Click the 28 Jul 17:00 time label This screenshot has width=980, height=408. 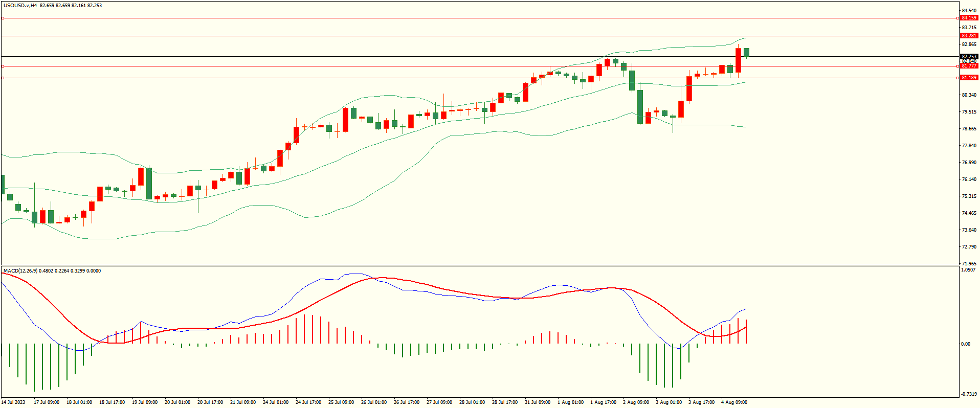click(505, 402)
